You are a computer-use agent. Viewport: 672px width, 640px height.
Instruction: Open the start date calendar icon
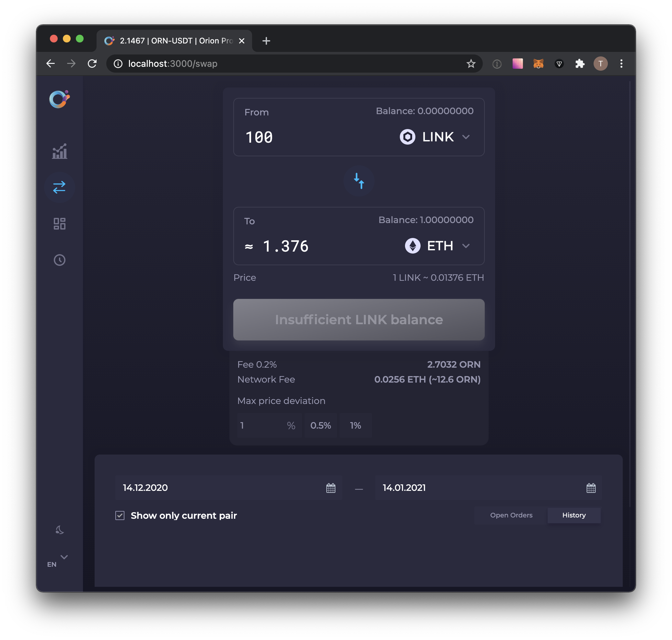pos(330,488)
